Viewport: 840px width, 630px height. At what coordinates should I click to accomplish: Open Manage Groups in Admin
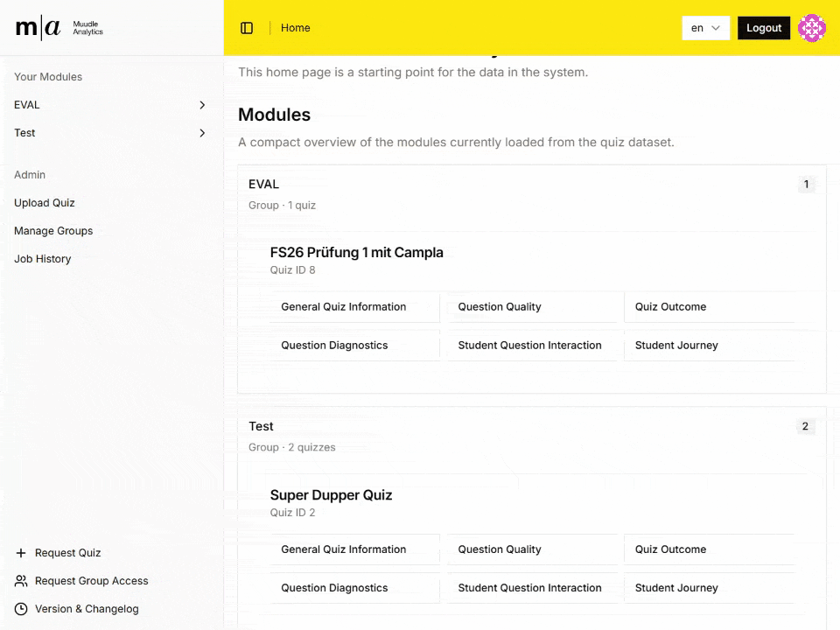(53, 231)
